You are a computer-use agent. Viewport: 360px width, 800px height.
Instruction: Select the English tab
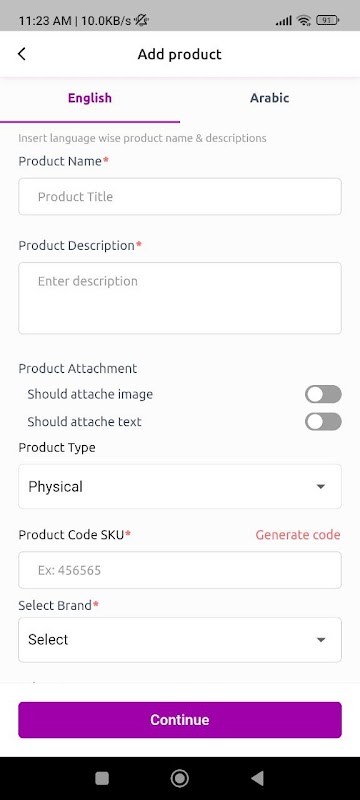90,98
